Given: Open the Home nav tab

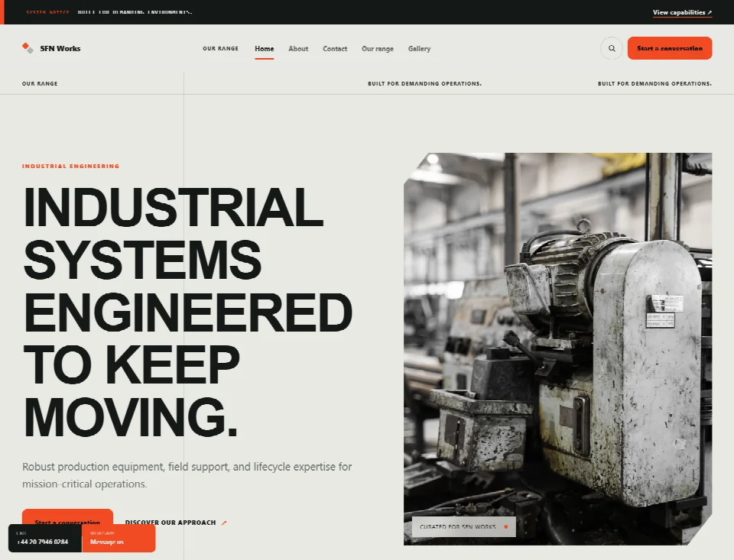Looking at the screenshot, I should 264,49.
